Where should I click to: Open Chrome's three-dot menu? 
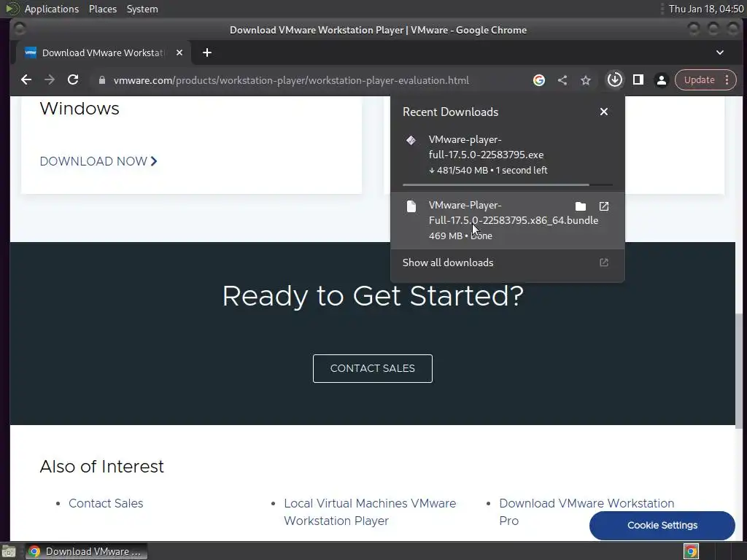(x=727, y=80)
